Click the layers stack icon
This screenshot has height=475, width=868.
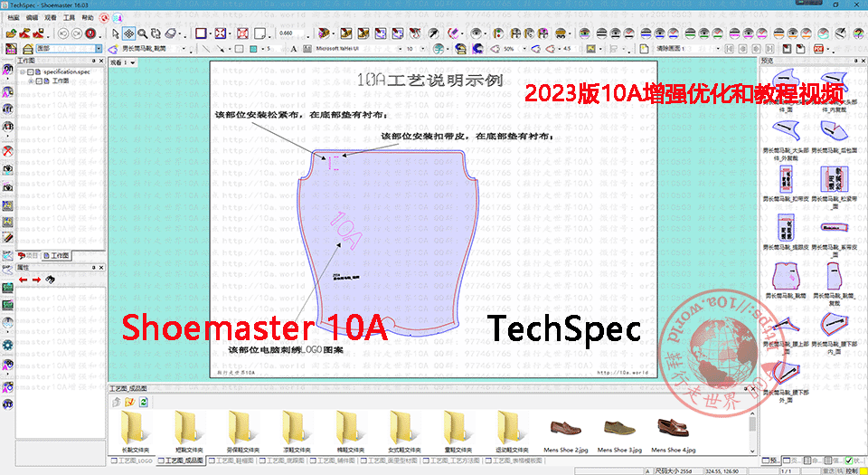171,33
